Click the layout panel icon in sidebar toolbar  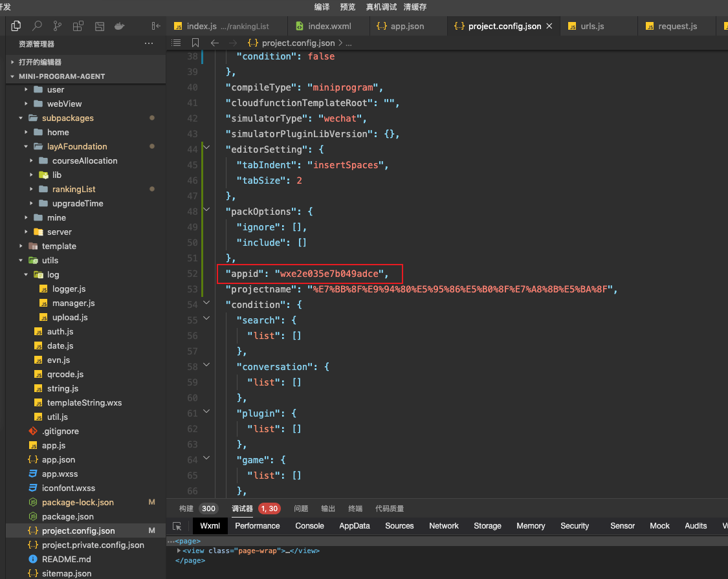coord(100,26)
